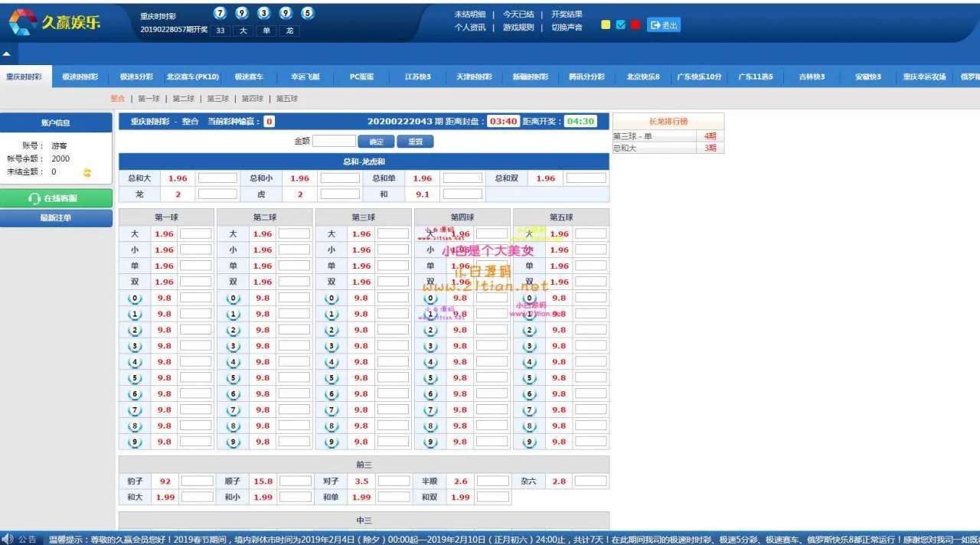Screen dimensions: 980x545
Task: Open the 游戏规则 link
Action: (518, 28)
